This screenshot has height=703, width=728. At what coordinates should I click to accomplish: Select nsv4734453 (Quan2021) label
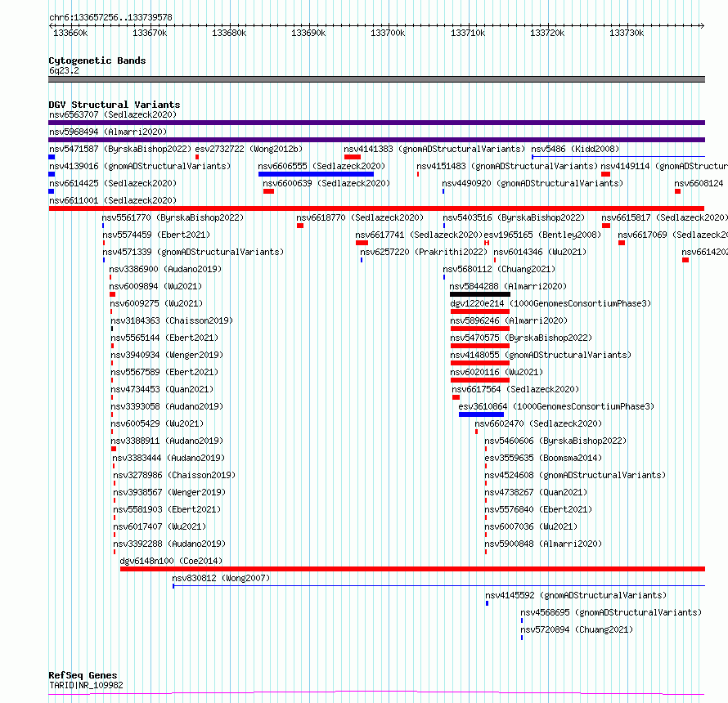pyautogui.click(x=162, y=389)
